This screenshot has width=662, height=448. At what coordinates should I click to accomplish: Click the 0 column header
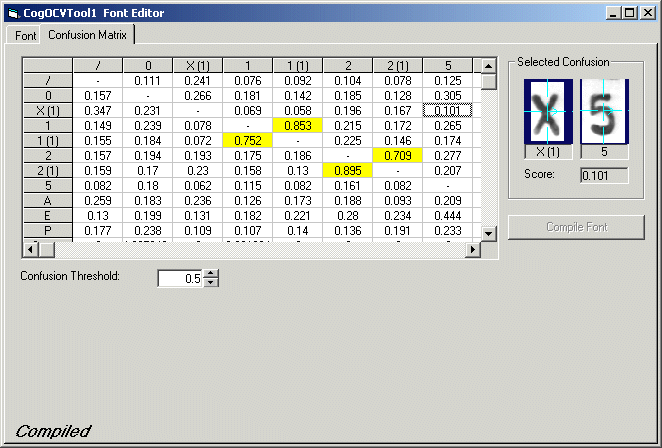point(148,65)
